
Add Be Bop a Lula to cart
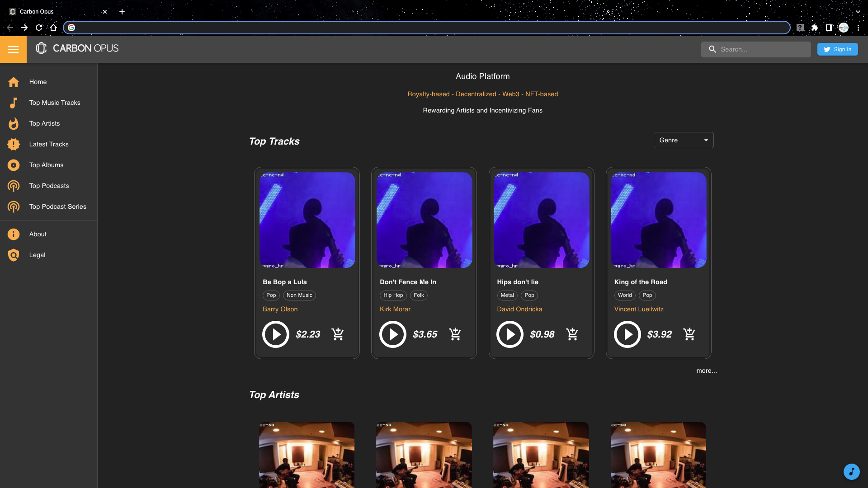(x=338, y=334)
